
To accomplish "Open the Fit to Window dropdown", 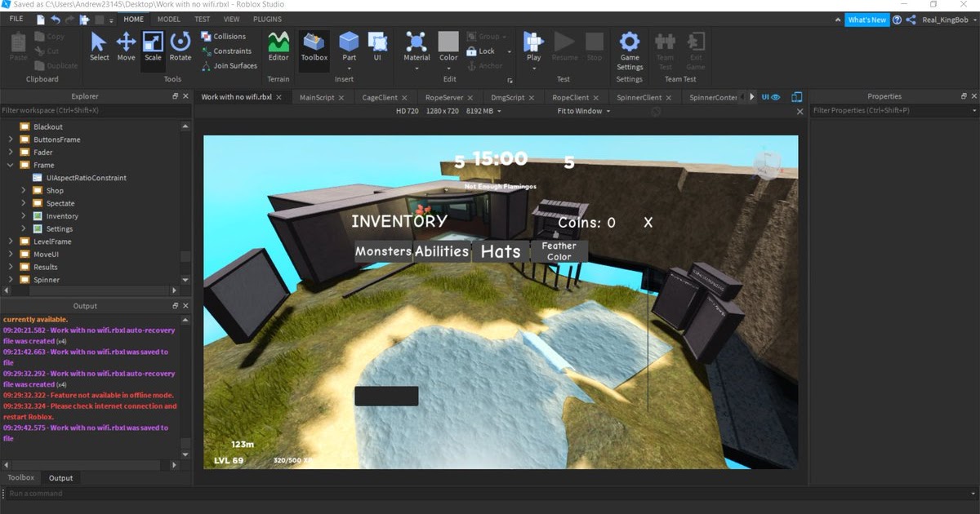I will (583, 111).
